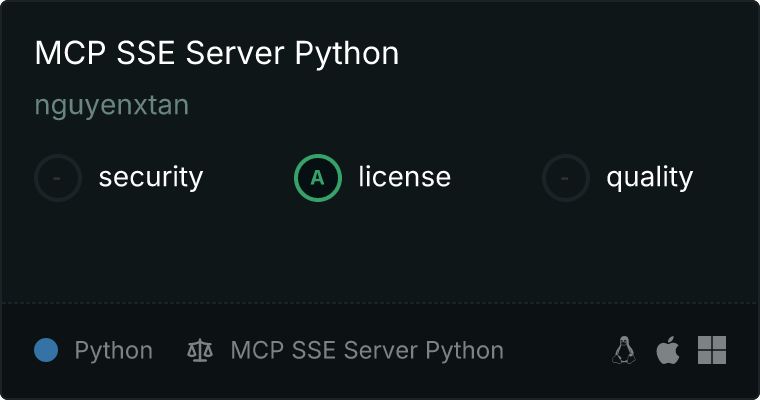Image resolution: width=760 pixels, height=400 pixels.
Task: Click the green A license grade badge
Action: click(317, 178)
